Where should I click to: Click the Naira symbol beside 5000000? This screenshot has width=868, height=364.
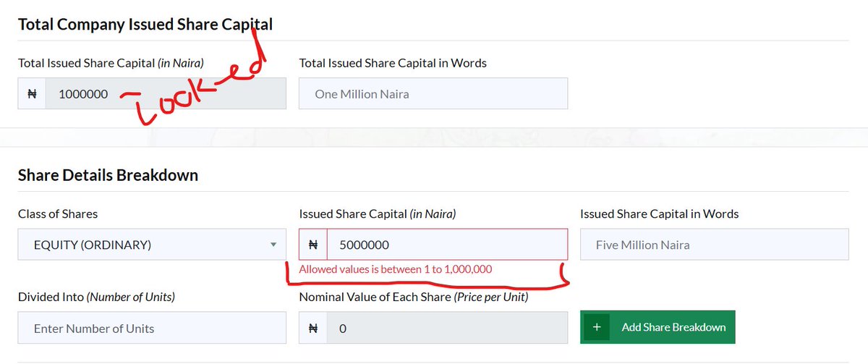click(x=313, y=245)
